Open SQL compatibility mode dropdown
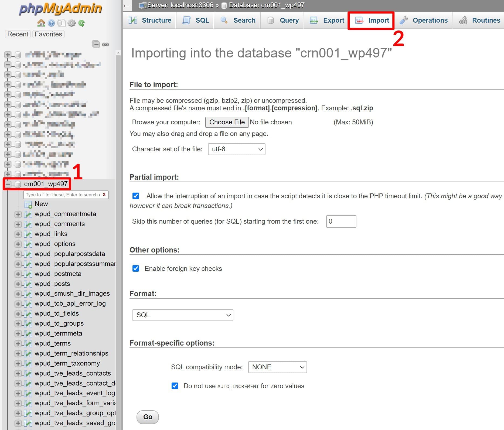The height and width of the screenshot is (430, 504). pos(277,367)
